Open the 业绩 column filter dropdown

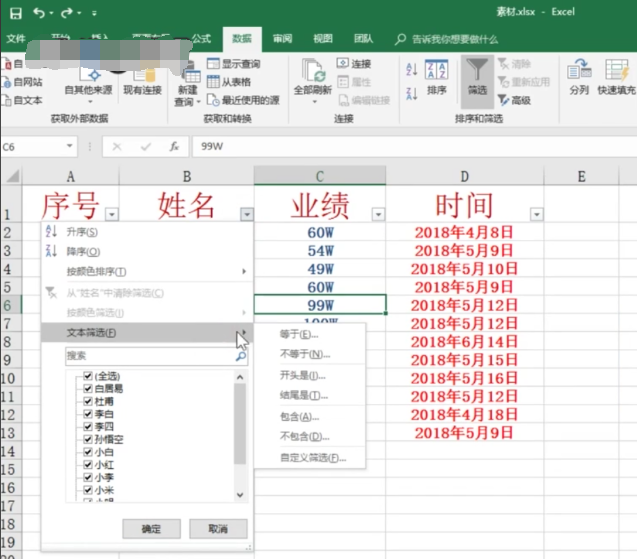tap(378, 214)
